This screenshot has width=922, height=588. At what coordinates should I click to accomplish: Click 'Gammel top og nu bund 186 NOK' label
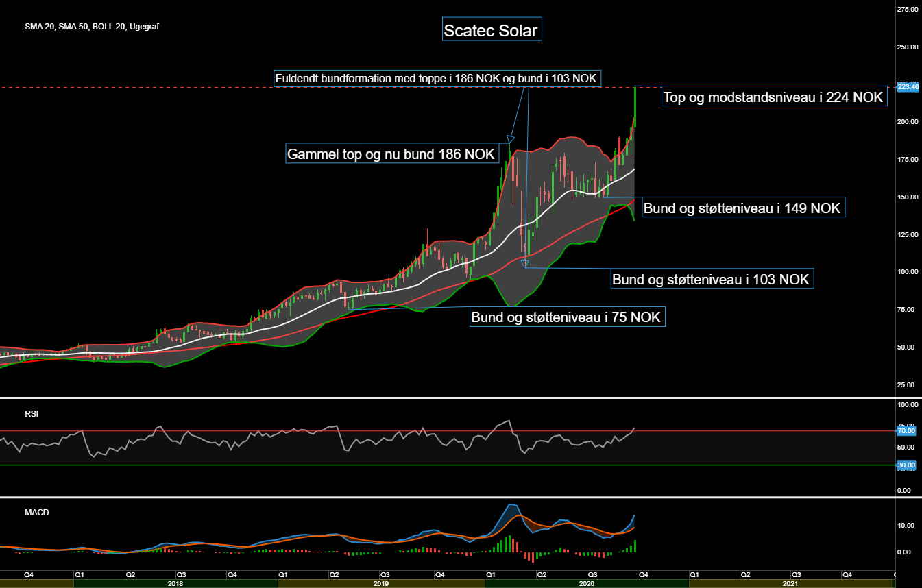(x=391, y=154)
